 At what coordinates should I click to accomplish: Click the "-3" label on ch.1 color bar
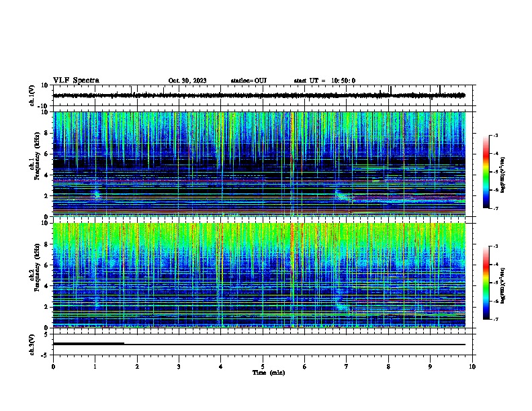coord(495,135)
